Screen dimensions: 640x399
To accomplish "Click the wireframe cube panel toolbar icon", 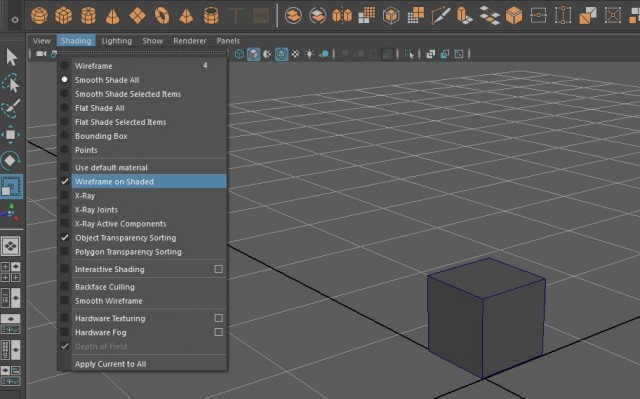I will point(239,54).
